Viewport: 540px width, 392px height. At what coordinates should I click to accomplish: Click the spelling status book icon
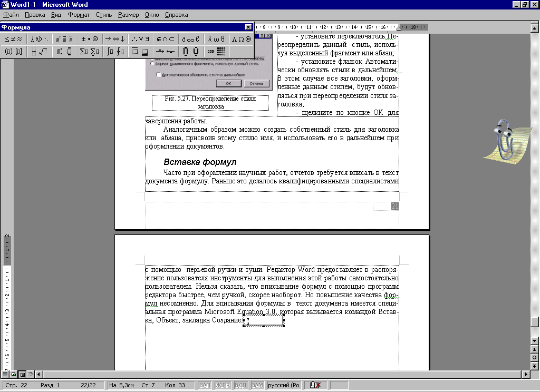tap(315, 385)
